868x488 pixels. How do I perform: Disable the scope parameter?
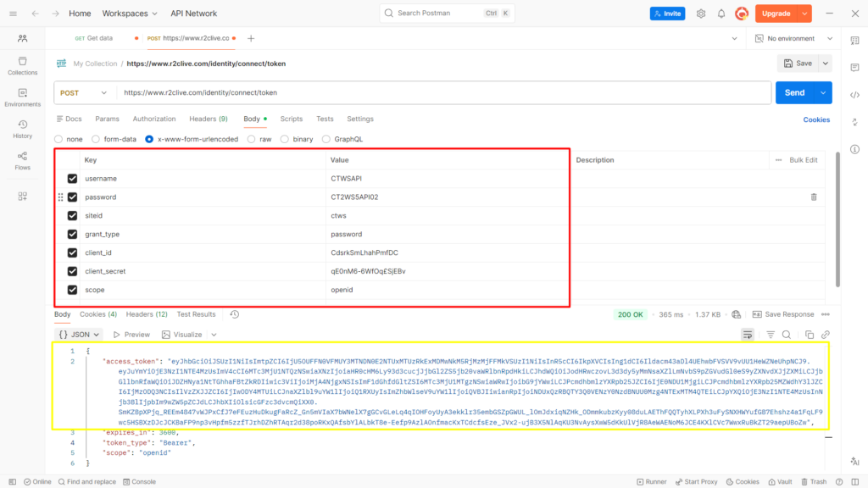72,290
